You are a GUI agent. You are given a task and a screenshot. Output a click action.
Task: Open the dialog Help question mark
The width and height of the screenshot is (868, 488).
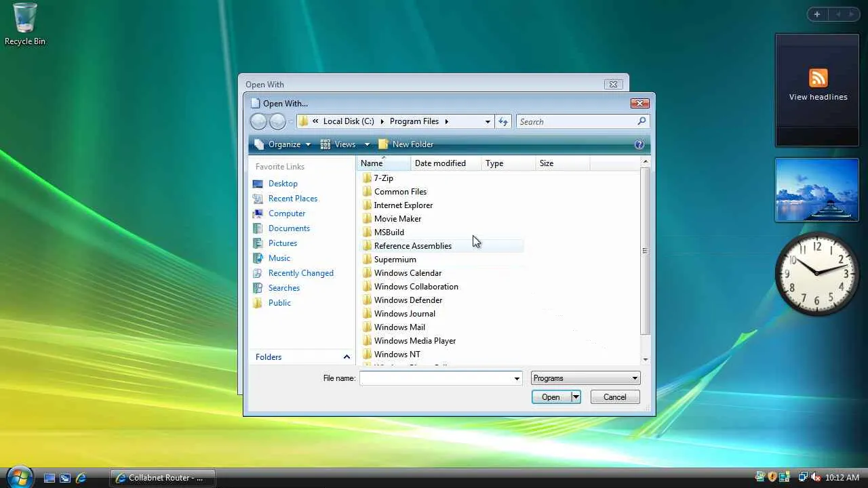pyautogui.click(x=639, y=144)
